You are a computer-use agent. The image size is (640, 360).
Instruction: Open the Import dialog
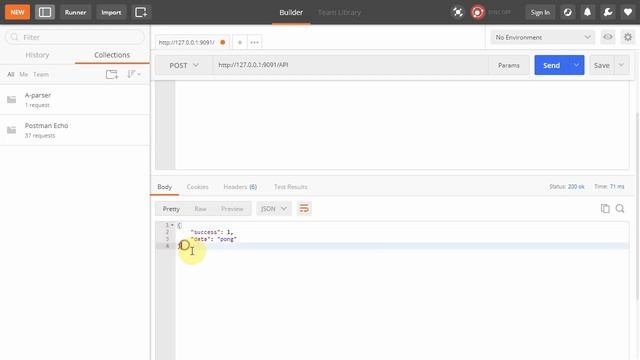[x=111, y=12]
